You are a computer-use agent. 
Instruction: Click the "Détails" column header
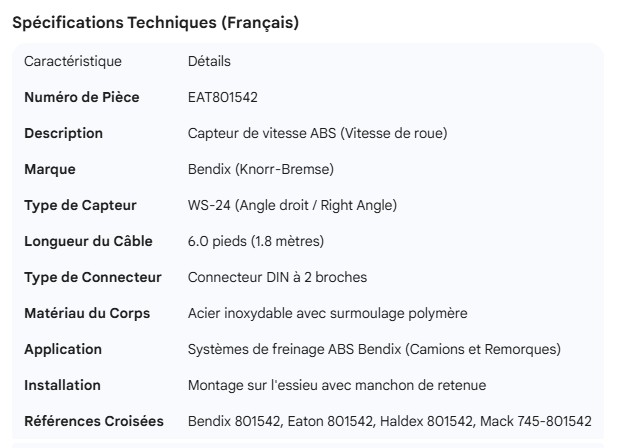tap(209, 61)
